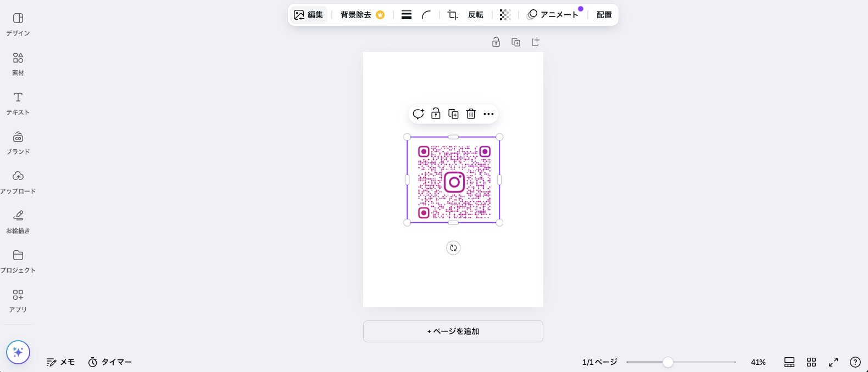Duplicate the selected QR image
Image resolution: width=868 pixels, height=372 pixels.
pyautogui.click(x=453, y=114)
